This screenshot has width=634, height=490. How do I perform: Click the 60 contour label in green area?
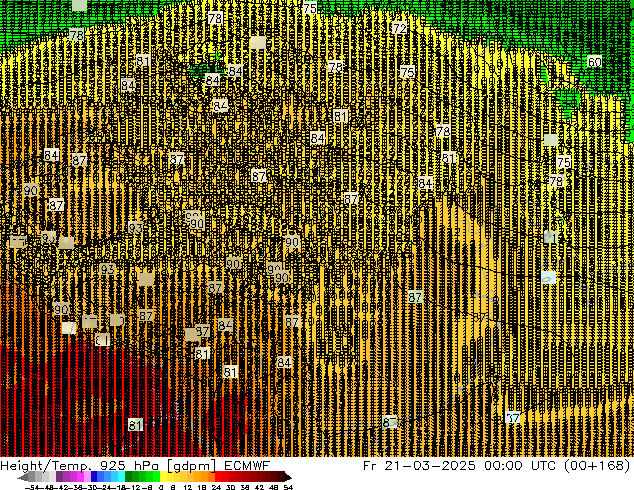(594, 62)
